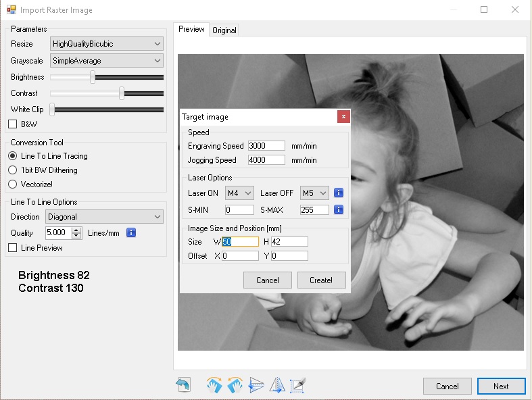Switch to the Original tab
The height and width of the screenshot is (400, 532).
pyautogui.click(x=224, y=30)
